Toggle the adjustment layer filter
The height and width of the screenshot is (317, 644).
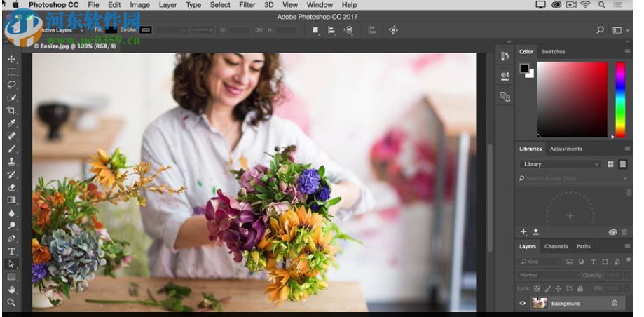[x=581, y=262]
